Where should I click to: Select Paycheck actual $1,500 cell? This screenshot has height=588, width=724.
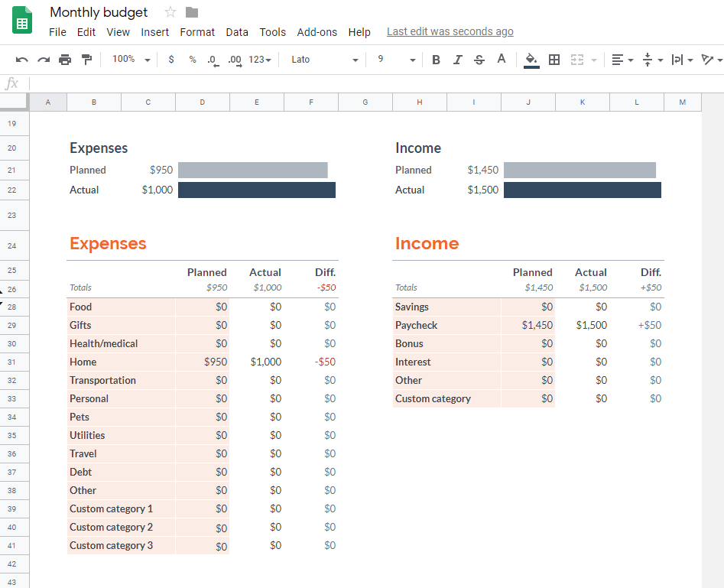[583, 325]
